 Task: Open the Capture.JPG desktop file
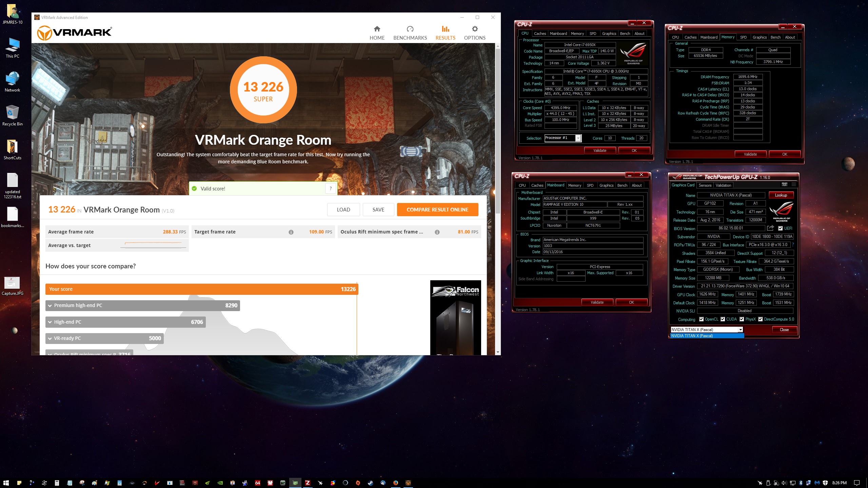(13, 286)
